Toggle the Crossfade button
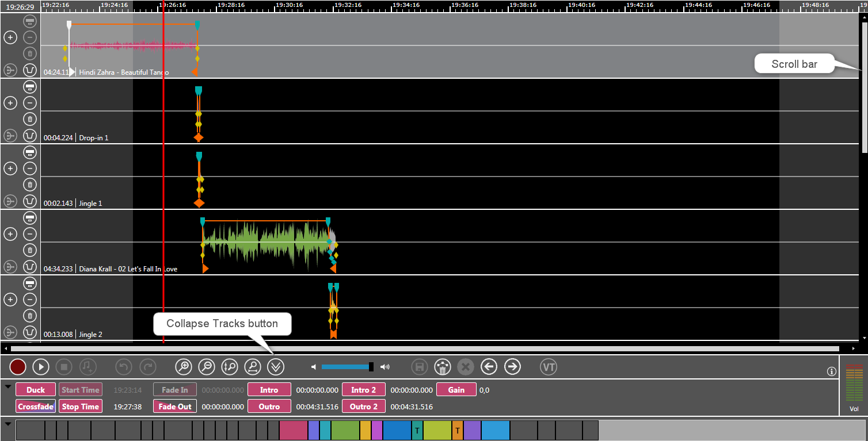This screenshot has height=441, width=868. (36, 407)
